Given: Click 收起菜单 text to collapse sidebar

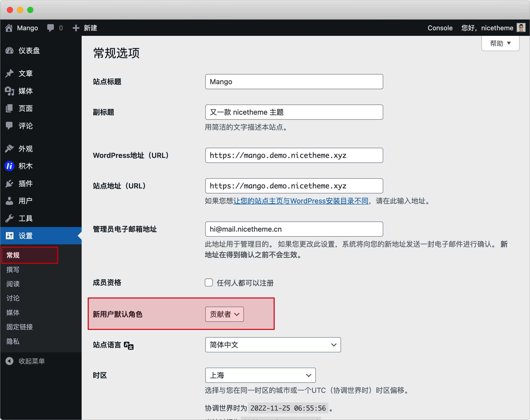Looking at the screenshot, I should point(32,361).
